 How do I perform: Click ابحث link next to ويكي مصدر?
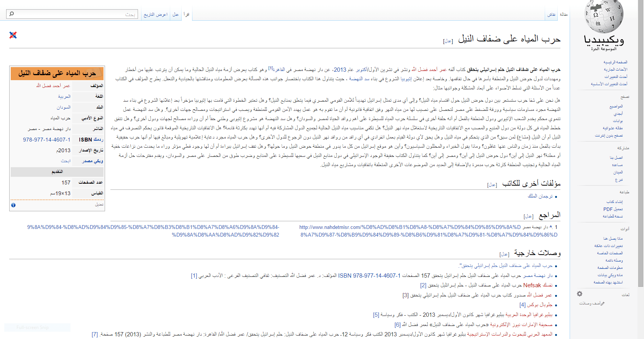tap(66, 161)
